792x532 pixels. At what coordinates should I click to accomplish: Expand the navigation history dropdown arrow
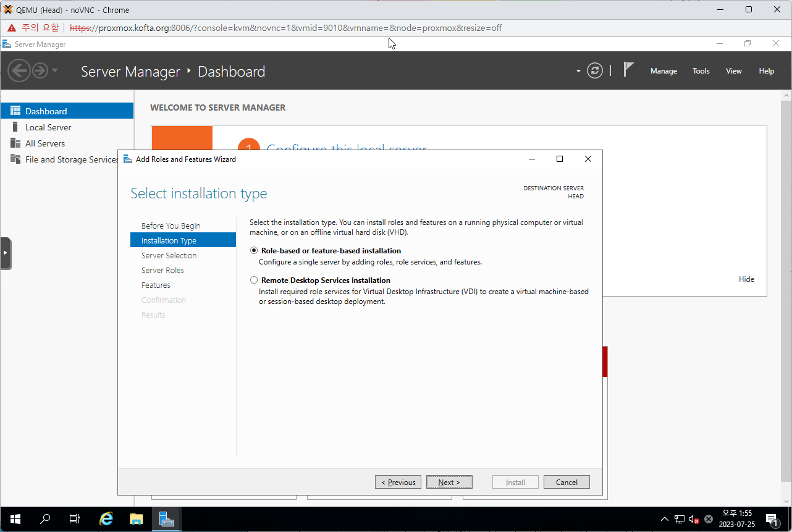coord(55,70)
